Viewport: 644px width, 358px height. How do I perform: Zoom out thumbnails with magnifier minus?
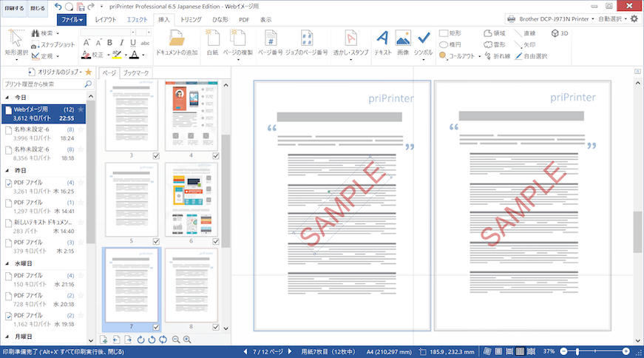176,340
